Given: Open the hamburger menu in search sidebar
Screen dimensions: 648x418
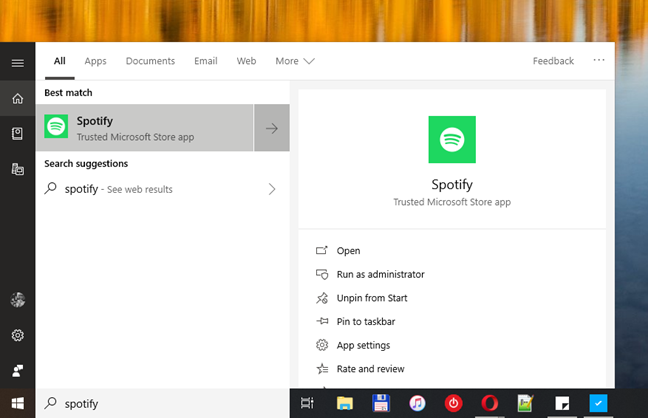Looking at the screenshot, I should coord(17,63).
